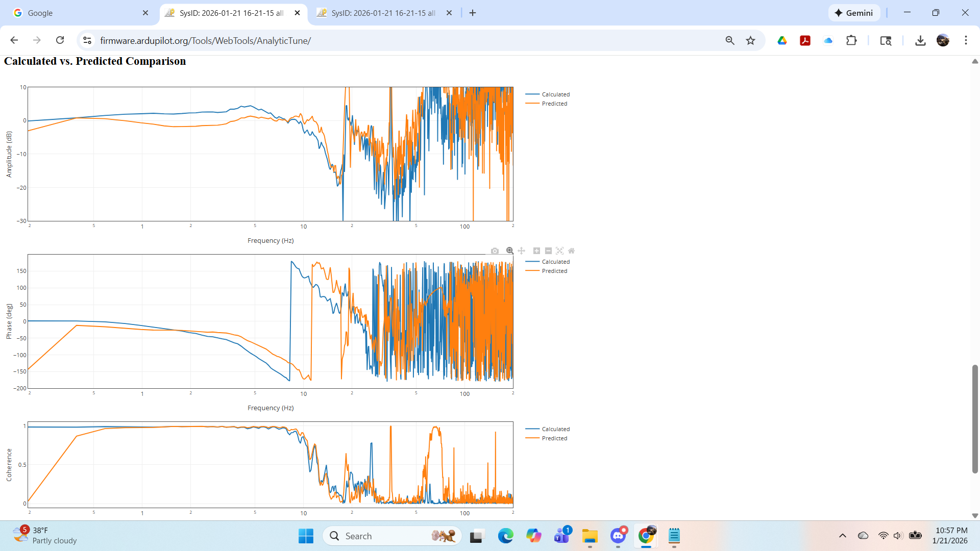Viewport: 980px width, 551px height.
Task: Toggle the Calculated trace in the amplitude plot legend
Action: 555,94
